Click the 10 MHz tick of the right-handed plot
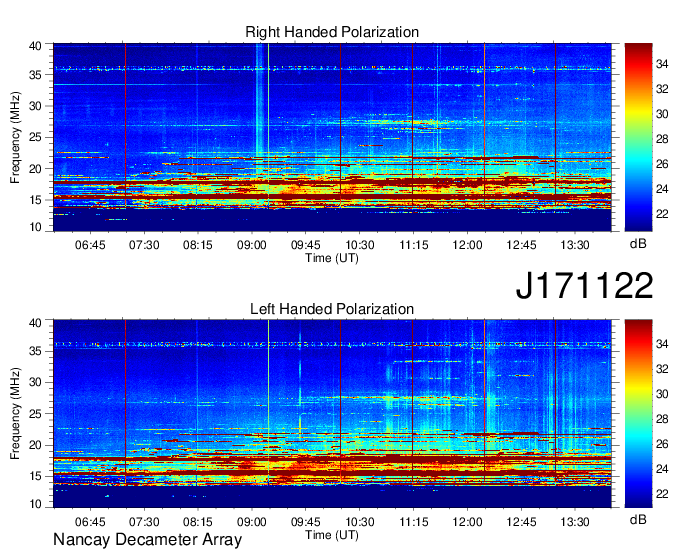The height and width of the screenshot is (552, 680). [35, 227]
